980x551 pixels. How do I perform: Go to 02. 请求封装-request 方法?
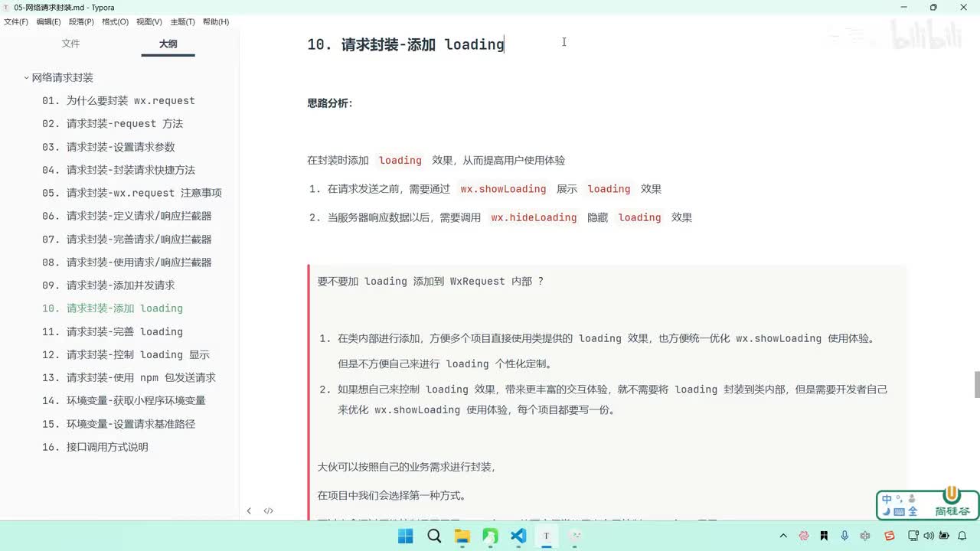click(x=113, y=124)
